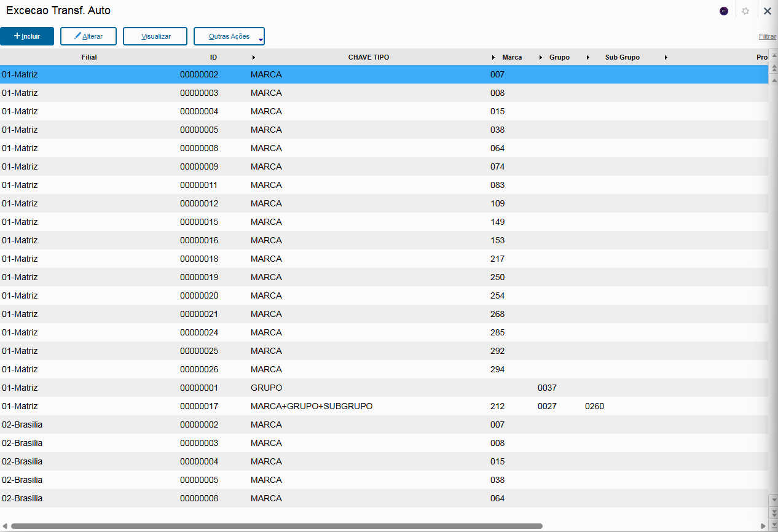
Task: Click Grupo value 0037
Action: 547,388
